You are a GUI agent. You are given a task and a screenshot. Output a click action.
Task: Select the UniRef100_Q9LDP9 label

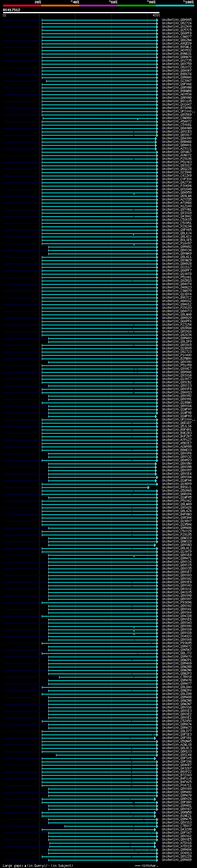(x=177, y=342)
